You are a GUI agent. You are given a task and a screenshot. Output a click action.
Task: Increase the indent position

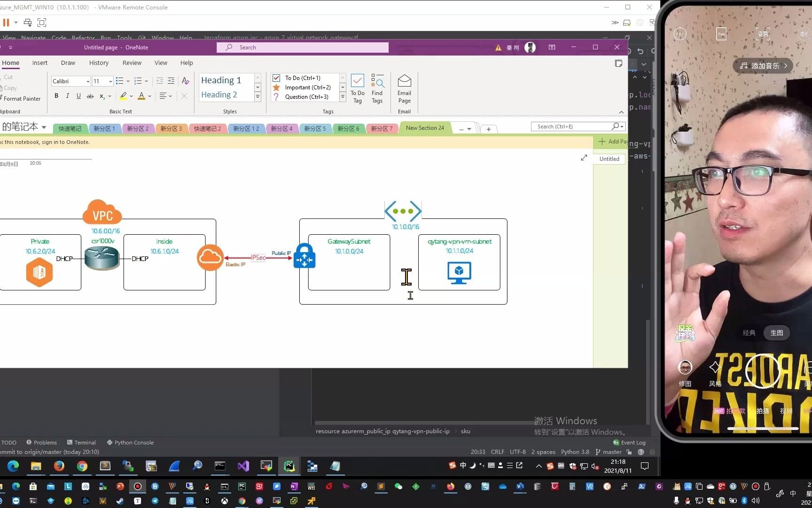point(171,81)
